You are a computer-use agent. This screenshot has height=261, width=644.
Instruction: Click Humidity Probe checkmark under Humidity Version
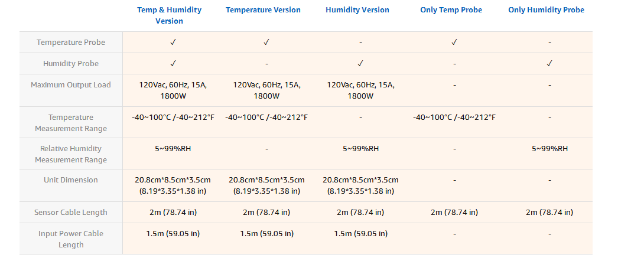click(360, 63)
